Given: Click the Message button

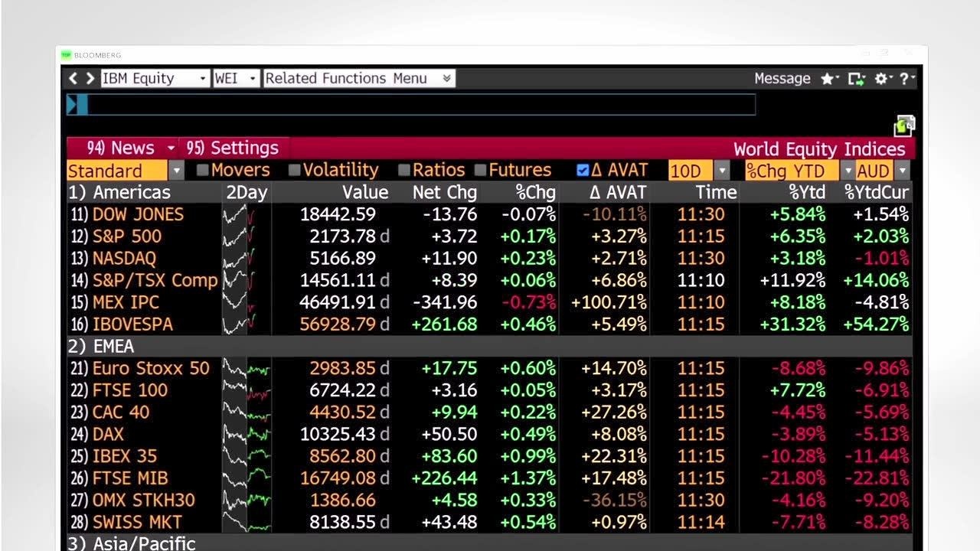Looking at the screenshot, I should click(782, 78).
